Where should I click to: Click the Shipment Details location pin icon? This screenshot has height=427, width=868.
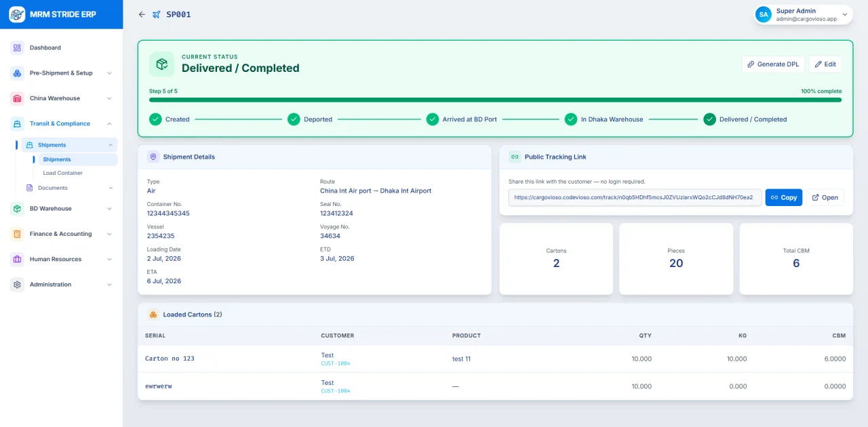(x=153, y=157)
